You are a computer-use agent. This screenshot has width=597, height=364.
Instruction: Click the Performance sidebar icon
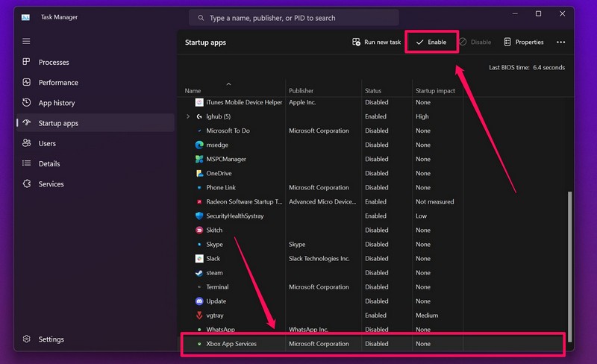click(x=27, y=83)
